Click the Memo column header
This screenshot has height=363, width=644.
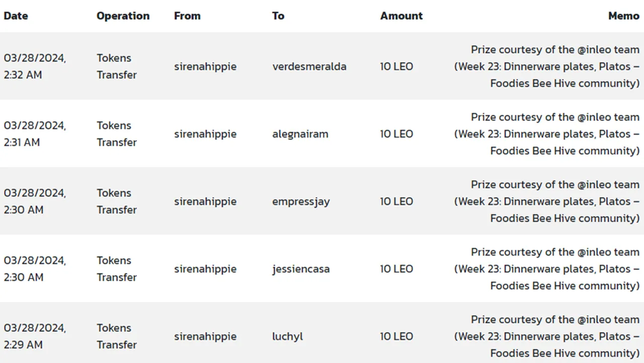tap(624, 16)
